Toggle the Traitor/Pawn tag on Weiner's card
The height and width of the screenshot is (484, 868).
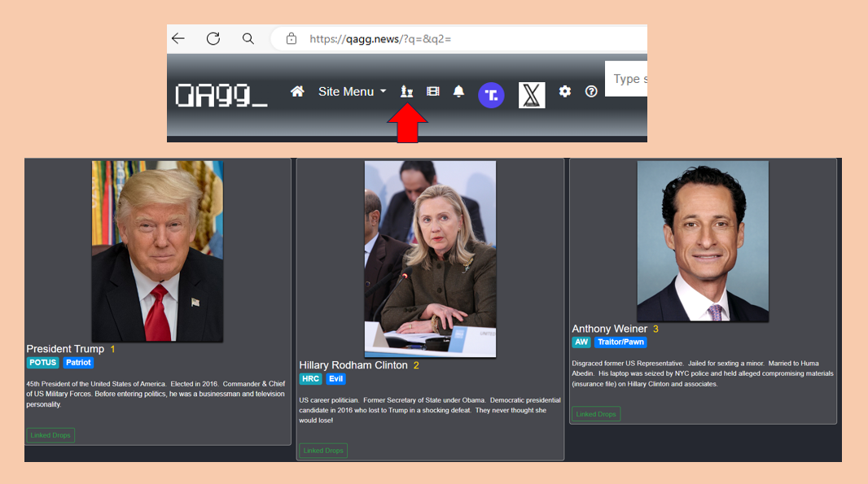click(x=620, y=342)
